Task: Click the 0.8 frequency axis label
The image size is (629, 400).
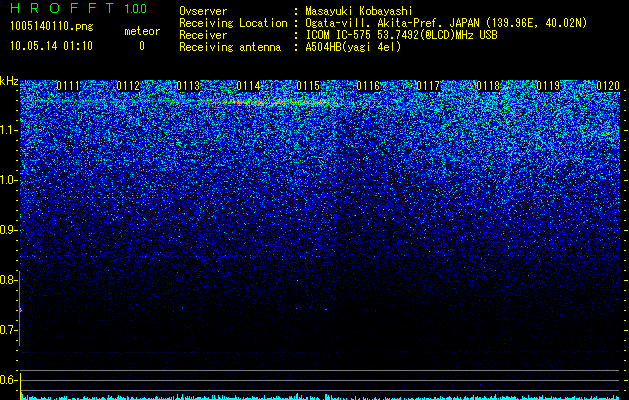Action: coord(8,280)
